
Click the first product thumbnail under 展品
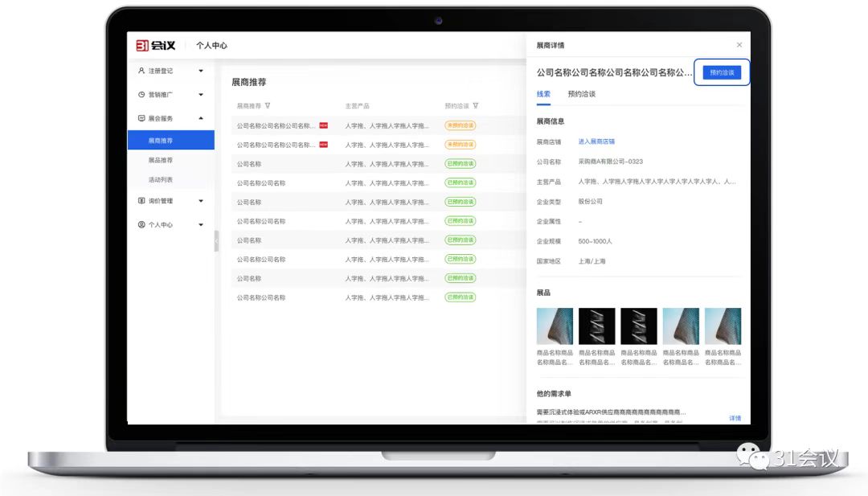[x=555, y=326]
